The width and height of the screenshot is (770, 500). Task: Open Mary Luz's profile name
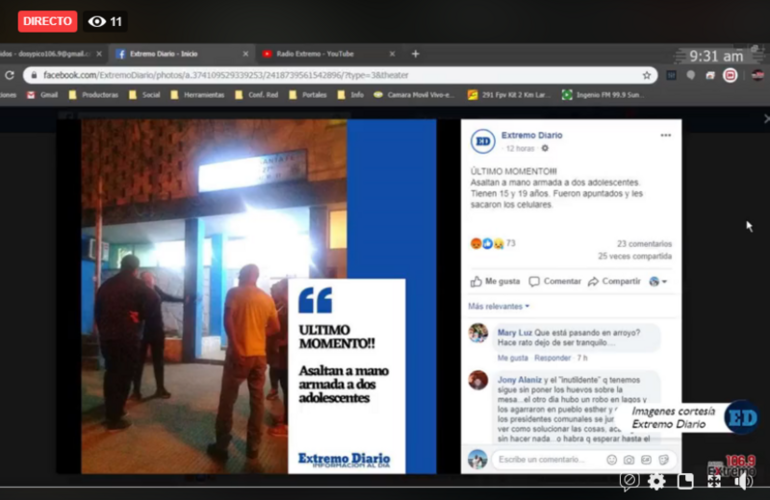coord(515,333)
